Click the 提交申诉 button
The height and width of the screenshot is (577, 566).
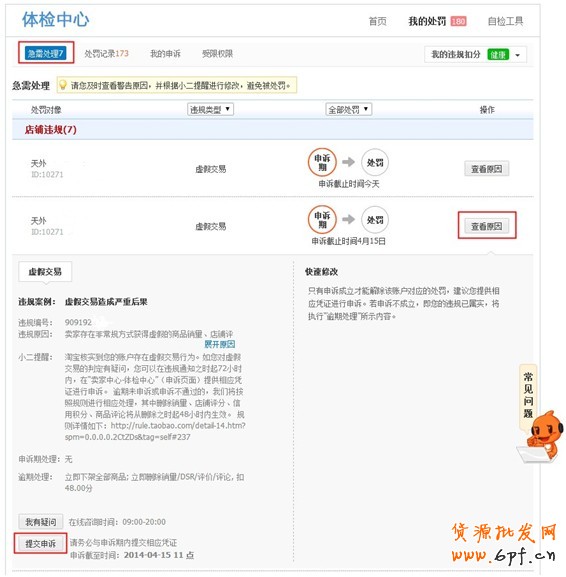[x=40, y=544]
